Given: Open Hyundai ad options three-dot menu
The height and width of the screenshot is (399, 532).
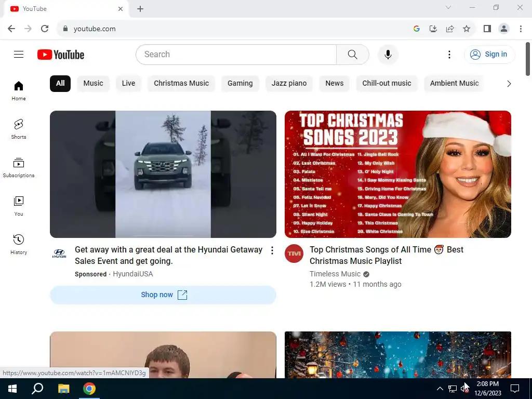Looking at the screenshot, I should 272,250.
